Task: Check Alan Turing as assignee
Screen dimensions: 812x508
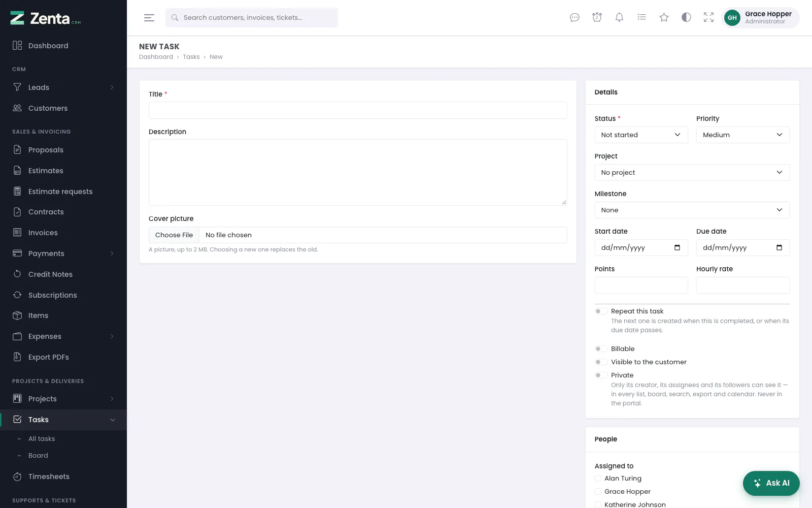Action: pos(598,479)
